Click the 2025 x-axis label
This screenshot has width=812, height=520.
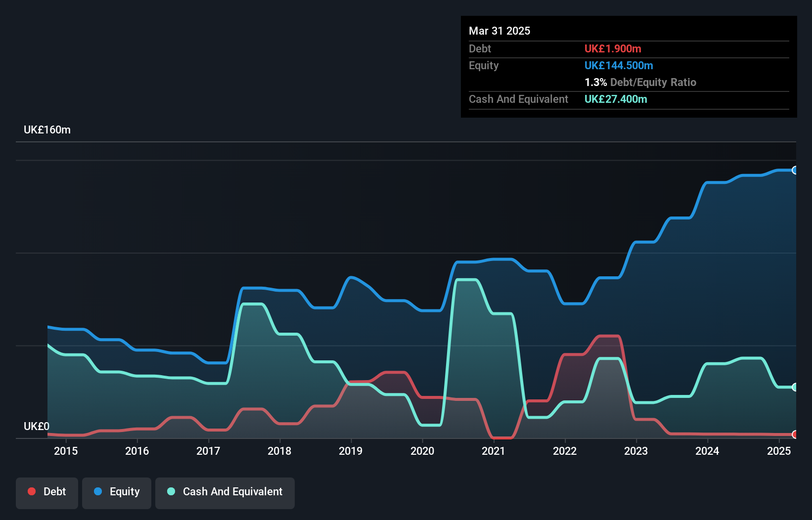(779, 451)
